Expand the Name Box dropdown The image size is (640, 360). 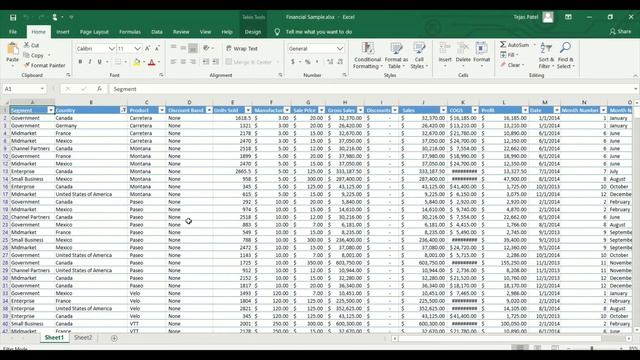(x=42, y=89)
